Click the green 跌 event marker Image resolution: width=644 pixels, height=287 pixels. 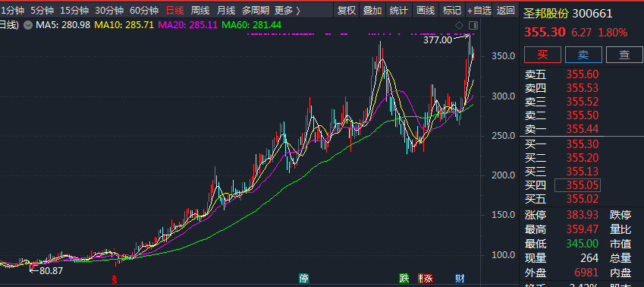tap(404, 279)
